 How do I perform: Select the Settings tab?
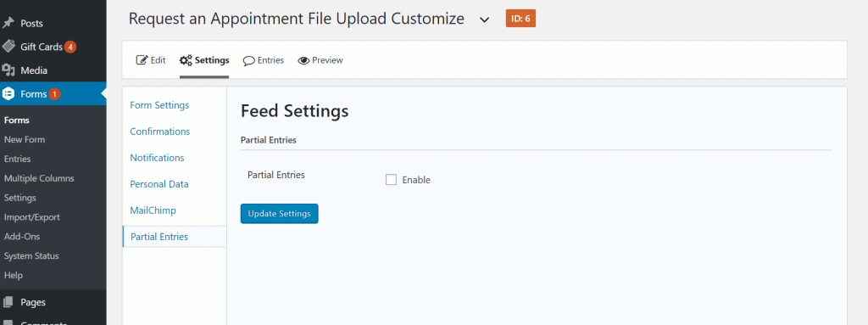click(204, 60)
